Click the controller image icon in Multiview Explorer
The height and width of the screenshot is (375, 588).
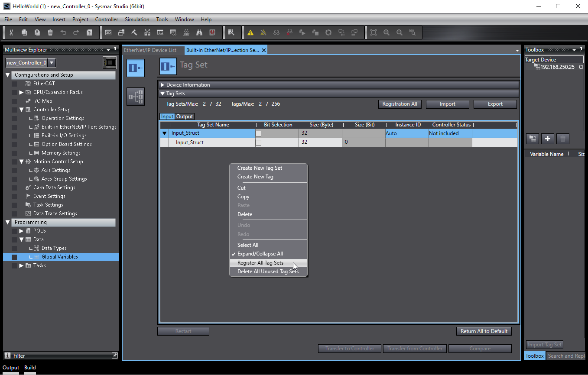(109, 63)
